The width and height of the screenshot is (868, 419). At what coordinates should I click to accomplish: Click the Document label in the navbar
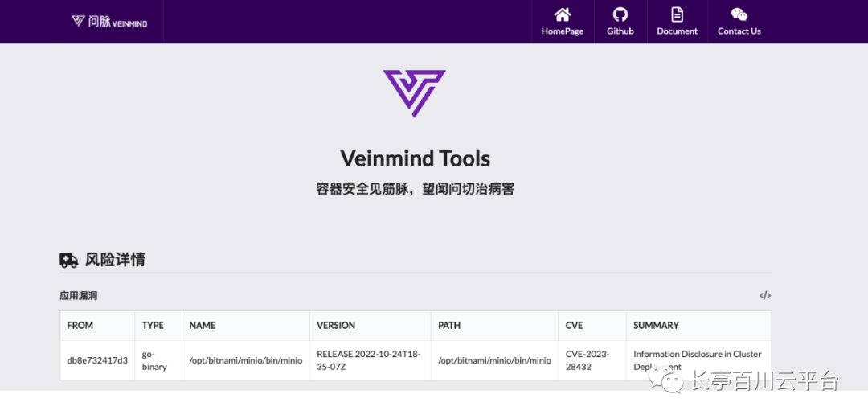point(677,31)
